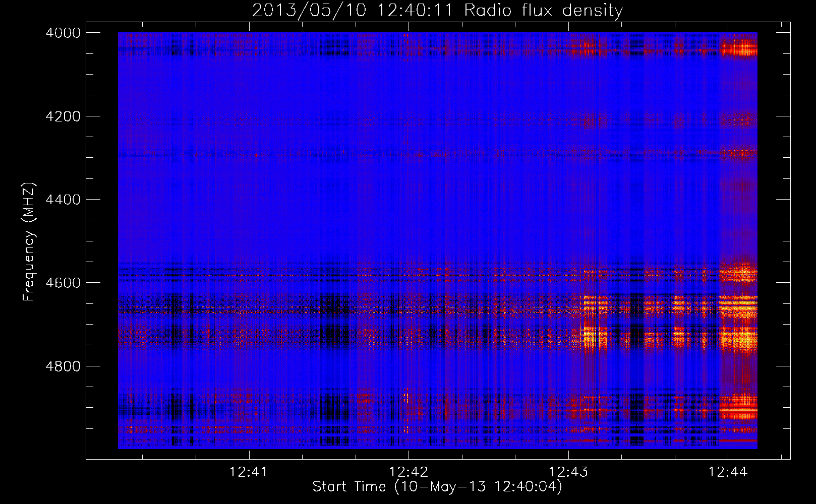This screenshot has height=504, width=816.
Task: Click the 'Frequency (MHZ)' axis label
Action: 29,241
